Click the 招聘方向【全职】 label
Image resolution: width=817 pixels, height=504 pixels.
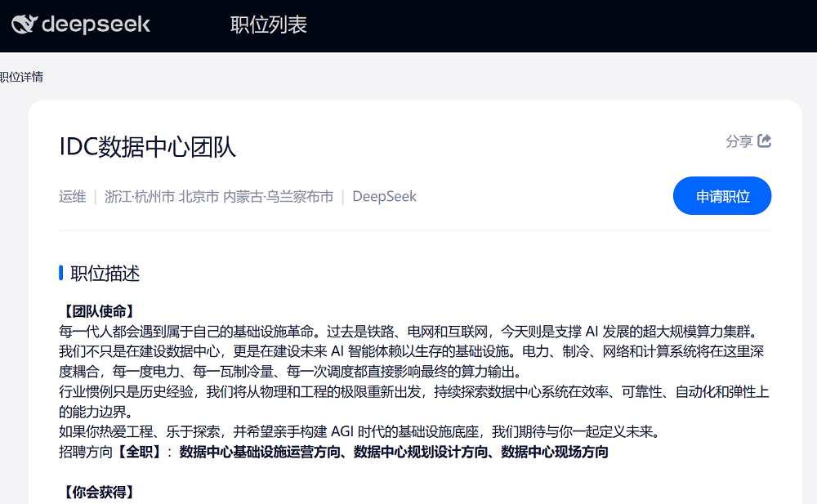click(112, 452)
